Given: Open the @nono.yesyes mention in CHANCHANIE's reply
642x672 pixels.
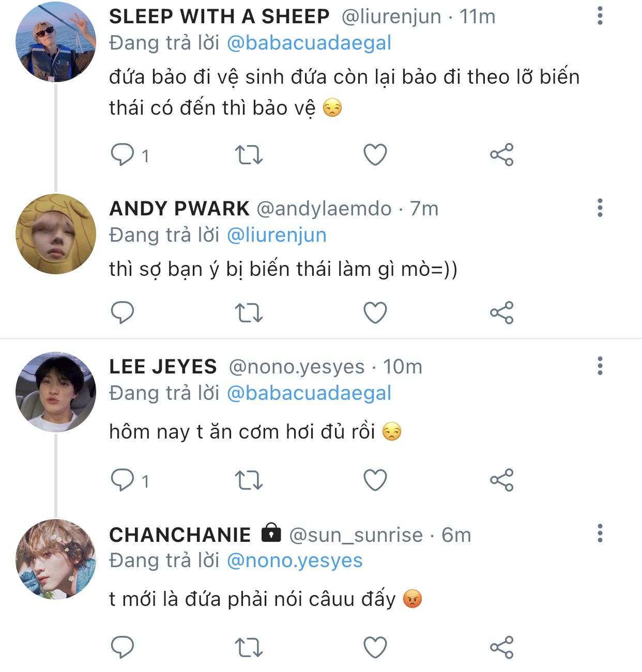Looking at the screenshot, I should coord(295,560).
